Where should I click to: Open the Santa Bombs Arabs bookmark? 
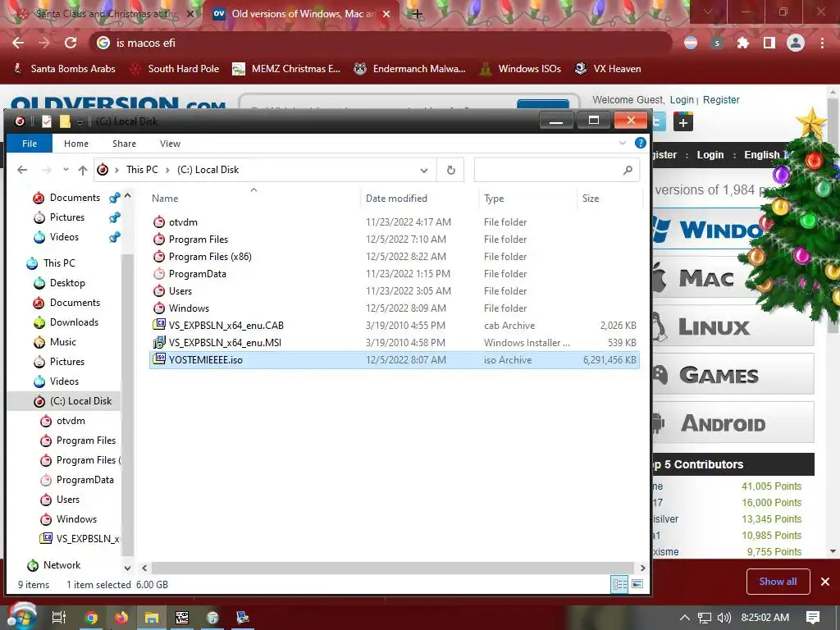tap(64, 69)
